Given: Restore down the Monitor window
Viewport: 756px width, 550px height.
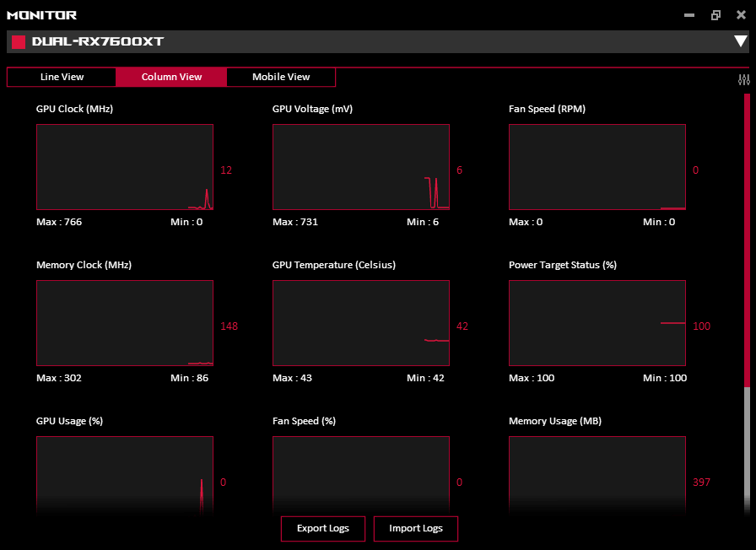Looking at the screenshot, I should (715, 15).
